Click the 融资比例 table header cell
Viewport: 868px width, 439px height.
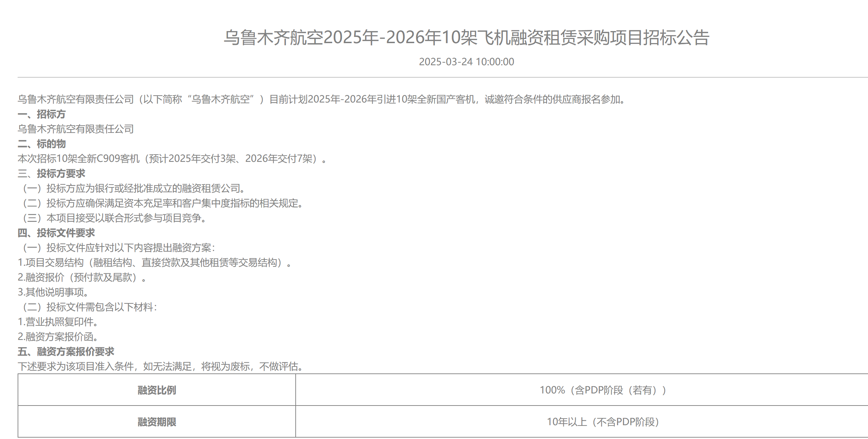click(157, 390)
